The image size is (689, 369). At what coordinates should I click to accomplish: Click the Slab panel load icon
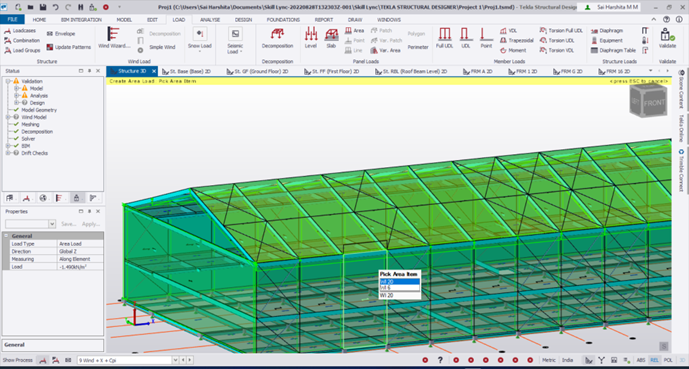pos(331,38)
